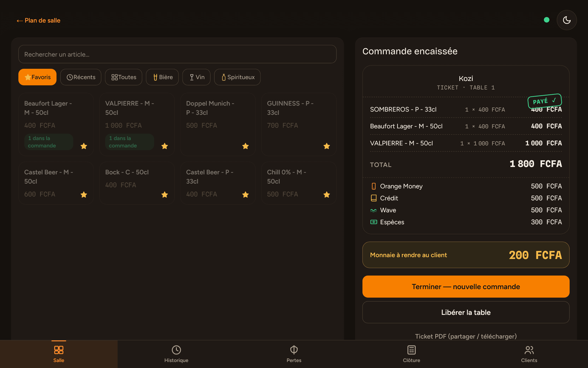588x368 pixels.
Task: Unfavorite the Chill 0% card star
Action: tap(327, 195)
